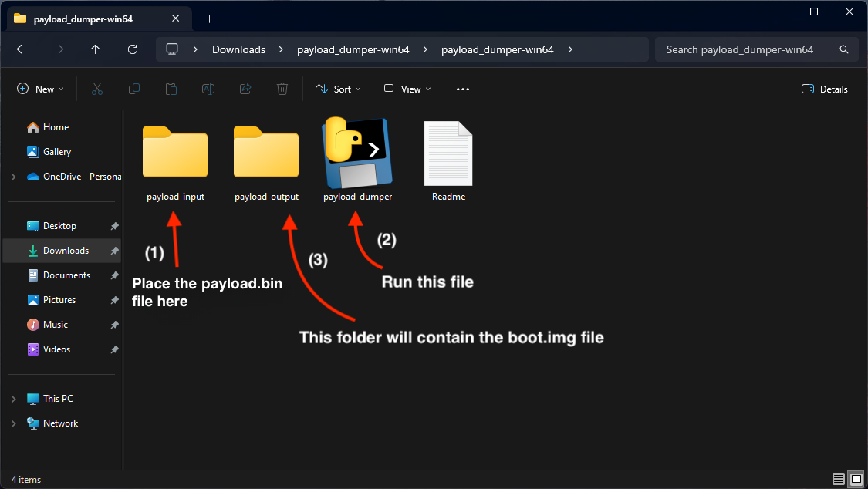Switch to details list view icon in status bar
This screenshot has height=489, width=868.
point(839,479)
